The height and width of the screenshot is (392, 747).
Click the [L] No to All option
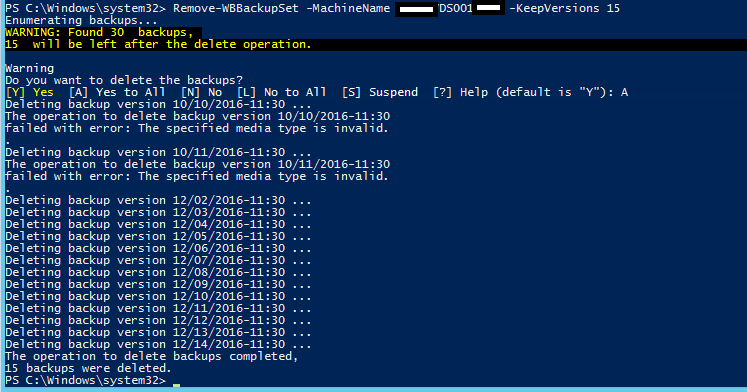281,92
